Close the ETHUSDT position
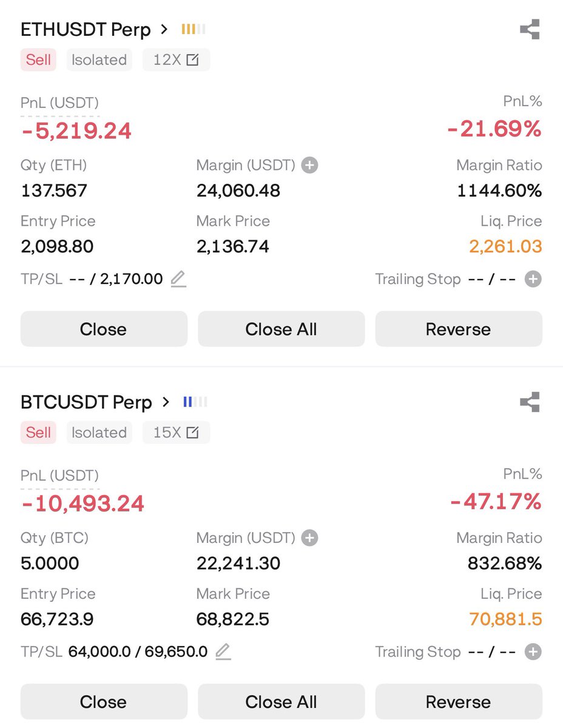Screen dimensions: 563x728 click(x=104, y=329)
